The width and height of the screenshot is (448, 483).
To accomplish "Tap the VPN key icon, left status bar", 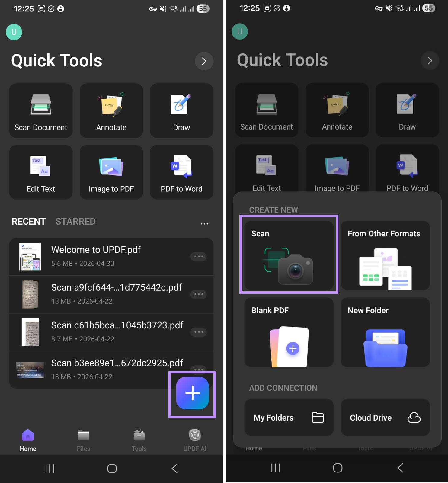I will [x=153, y=9].
